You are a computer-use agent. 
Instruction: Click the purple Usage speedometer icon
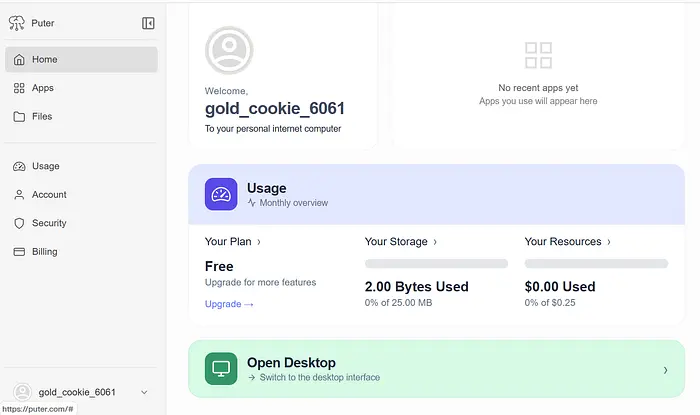pos(221,194)
